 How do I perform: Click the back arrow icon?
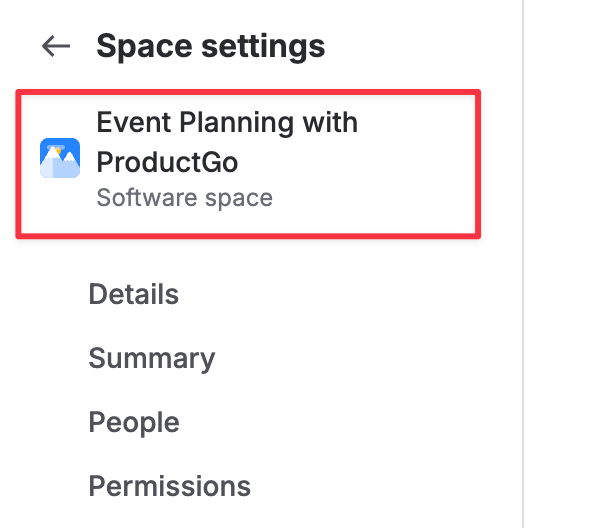tap(56, 46)
